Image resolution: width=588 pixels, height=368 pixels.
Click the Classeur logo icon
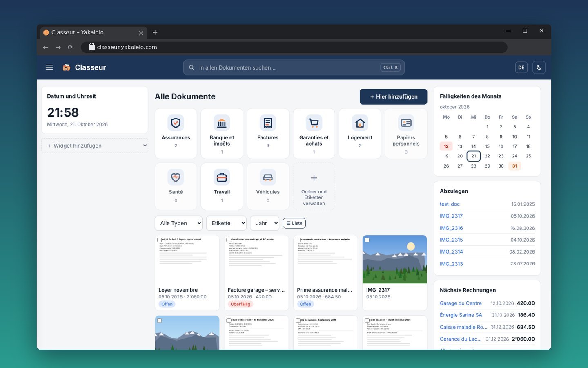pyautogui.click(x=66, y=67)
